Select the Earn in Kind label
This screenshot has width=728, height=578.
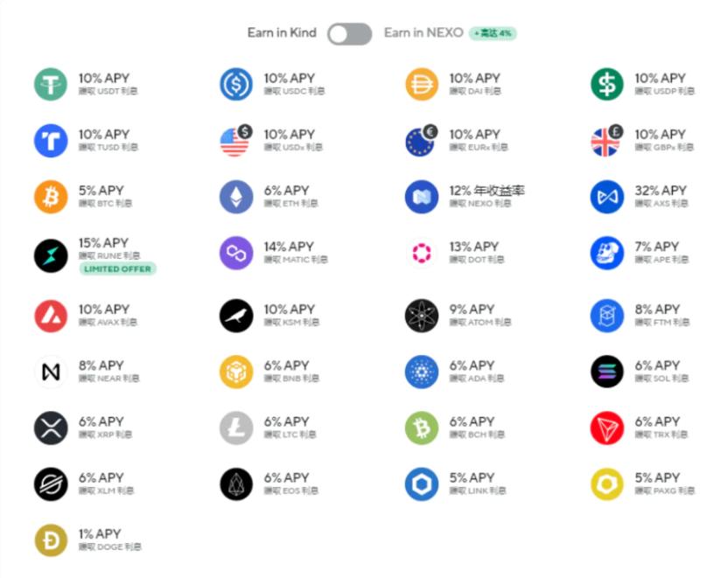(282, 33)
